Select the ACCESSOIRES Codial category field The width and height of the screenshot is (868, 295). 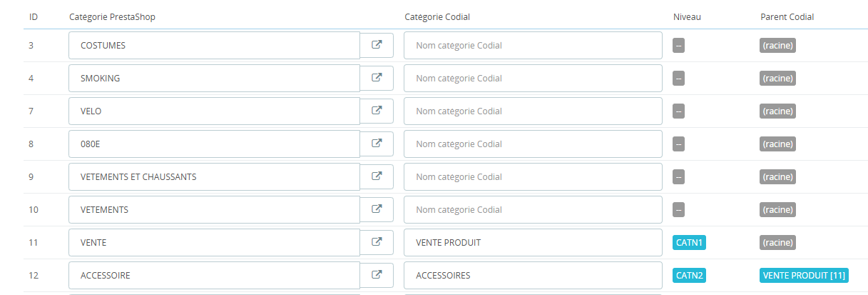[532, 275]
